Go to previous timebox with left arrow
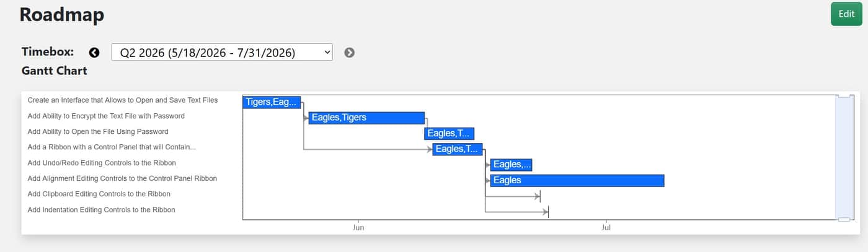 pyautogui.click(x=94, y=53)
